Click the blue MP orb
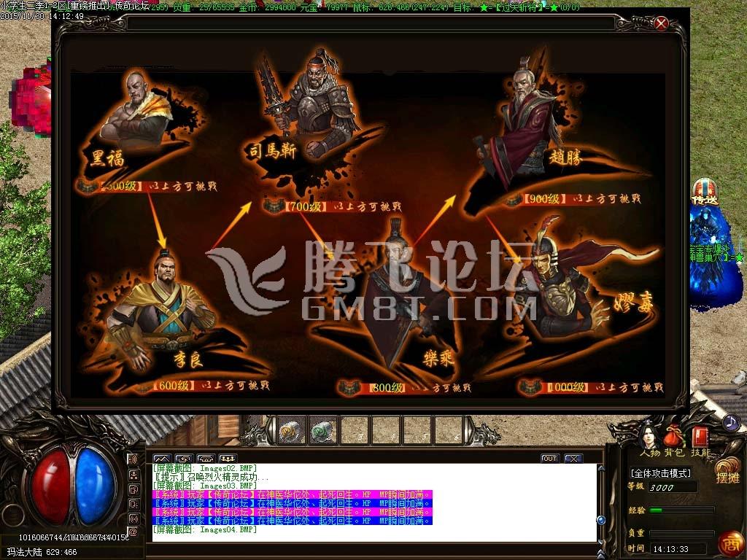Viewport: 747px width, 560px height. pyautogui.click(x=96, y=485)
